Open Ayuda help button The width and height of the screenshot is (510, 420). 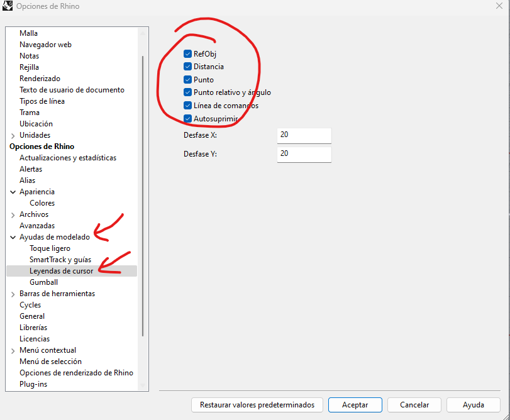point(474,405)
